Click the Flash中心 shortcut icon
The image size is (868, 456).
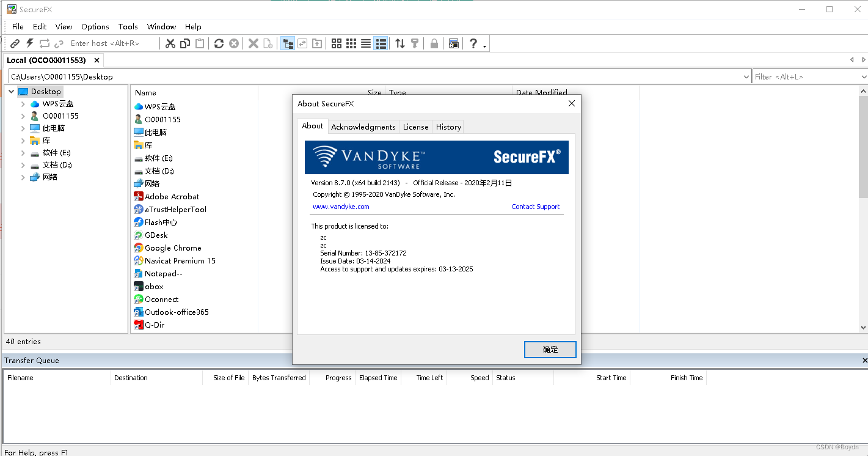(139, 222)
